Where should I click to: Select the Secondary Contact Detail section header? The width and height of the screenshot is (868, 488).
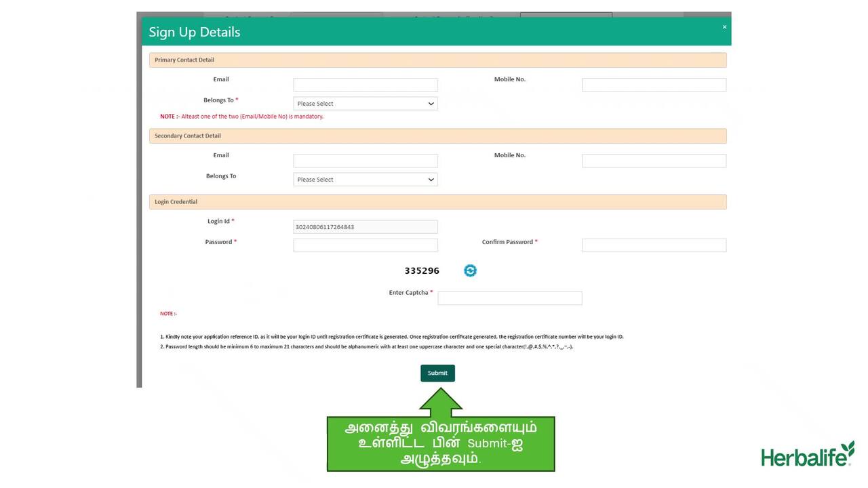437,136
